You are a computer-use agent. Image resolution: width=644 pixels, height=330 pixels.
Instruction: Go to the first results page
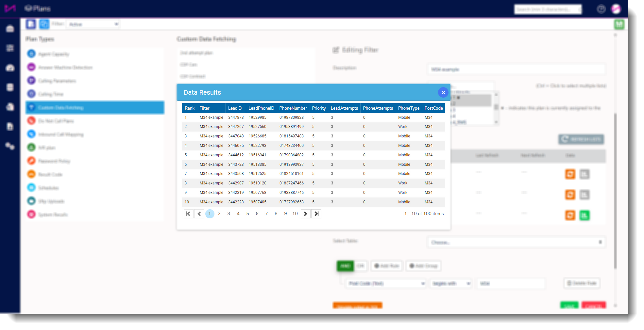pyautogui.click(x=188, y=214)
